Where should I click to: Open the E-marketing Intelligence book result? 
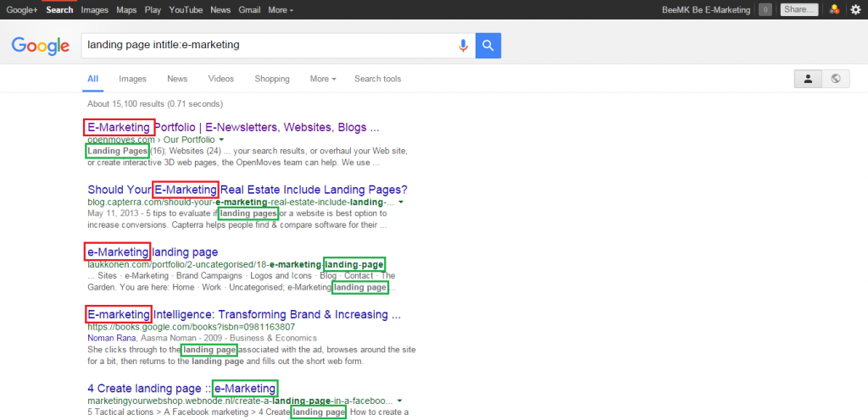click(244, 314)
